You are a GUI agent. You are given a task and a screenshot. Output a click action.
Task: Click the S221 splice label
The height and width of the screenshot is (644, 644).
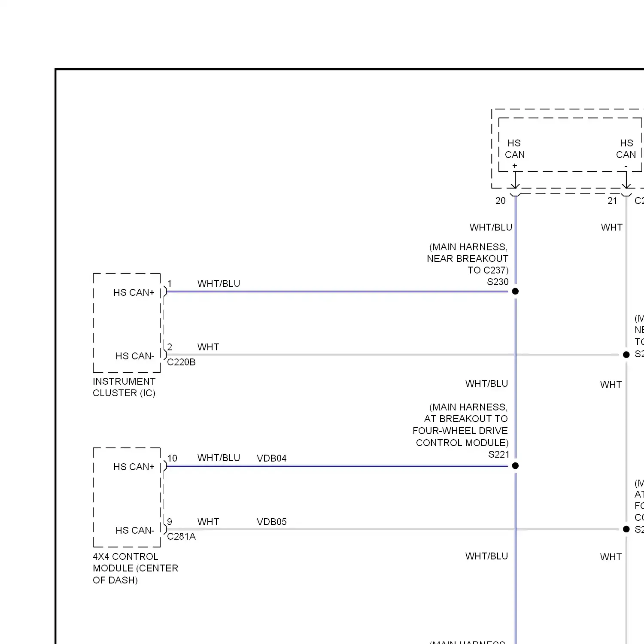498,455
